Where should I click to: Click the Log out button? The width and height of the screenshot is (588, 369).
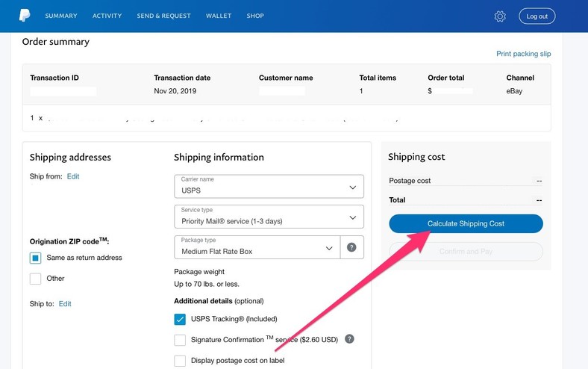(x=537, y=16)
